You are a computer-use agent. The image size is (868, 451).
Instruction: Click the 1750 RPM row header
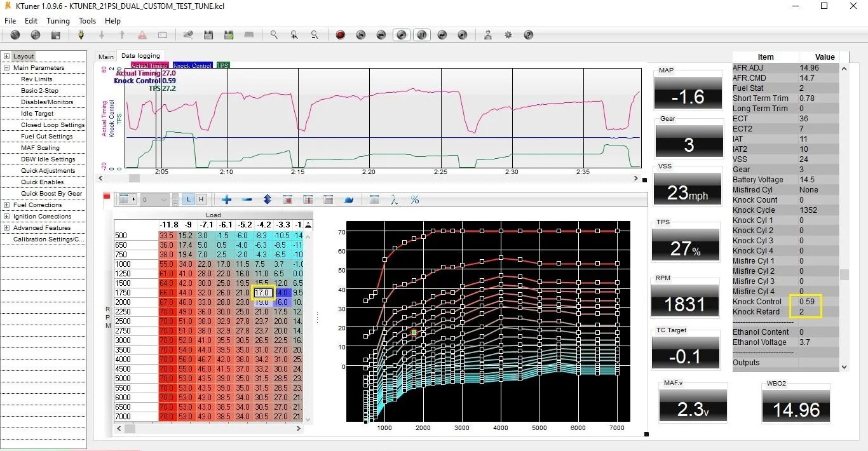coord(135,293)
